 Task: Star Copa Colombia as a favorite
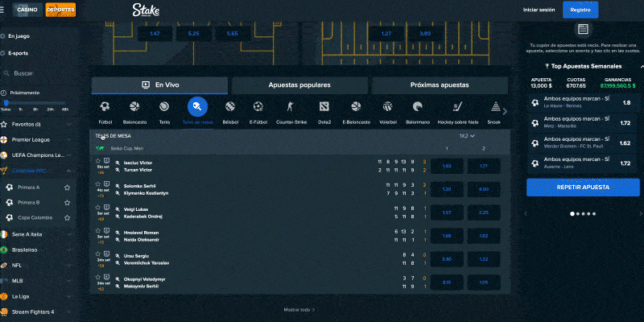pyautogui.click(x=68, y=217)
